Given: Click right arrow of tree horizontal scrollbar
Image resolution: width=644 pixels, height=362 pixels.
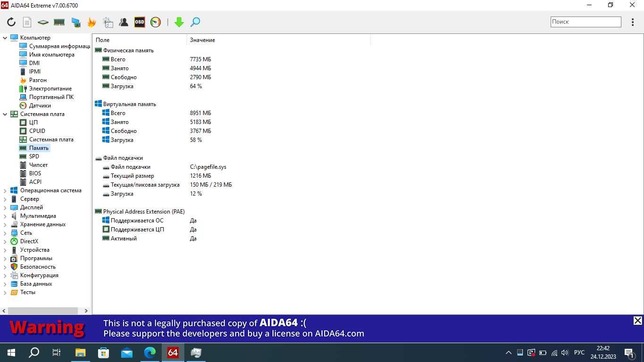Looking at the screenshot, I should 86,311.
